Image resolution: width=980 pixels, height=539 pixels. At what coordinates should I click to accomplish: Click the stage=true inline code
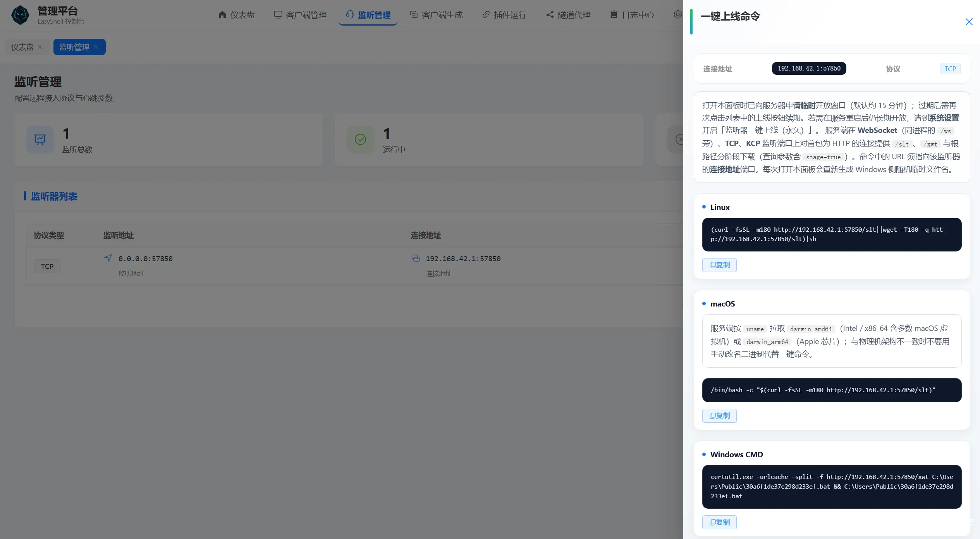coord(823,157)
